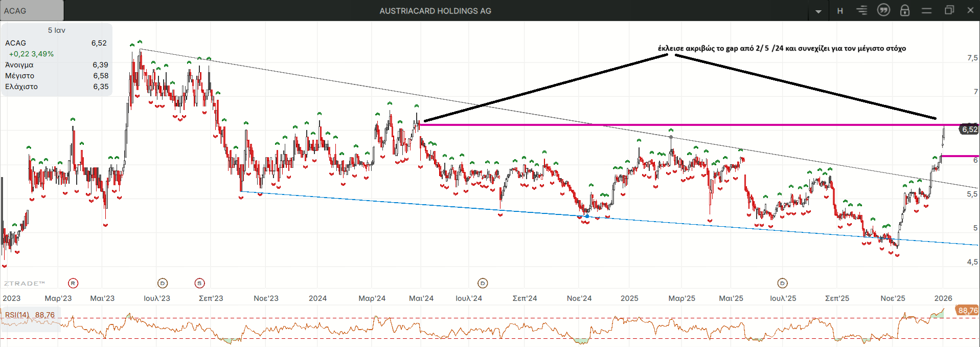Select the long magenta horizontal gap line
This screenshot has width=980, height=347.
[x=665, y=125]
